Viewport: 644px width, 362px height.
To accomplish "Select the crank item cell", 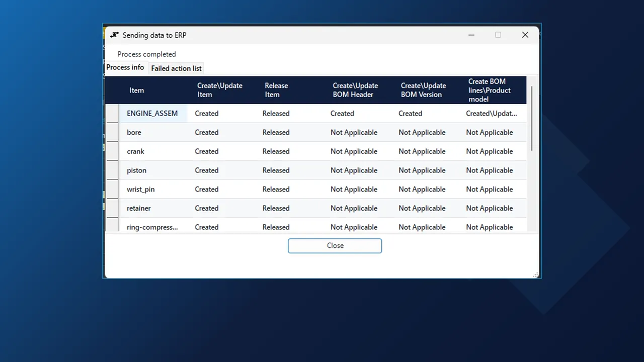I will point(153,151).
